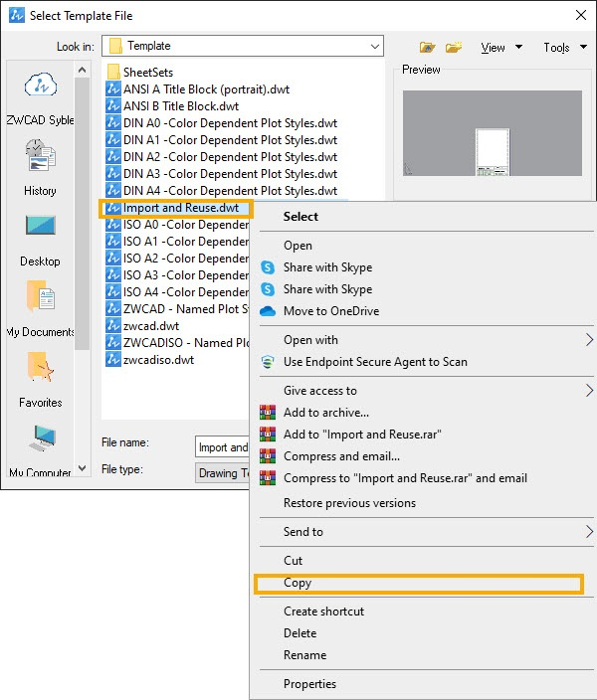Open the History location
Screen dimensions: 597x700
(40, 167)
